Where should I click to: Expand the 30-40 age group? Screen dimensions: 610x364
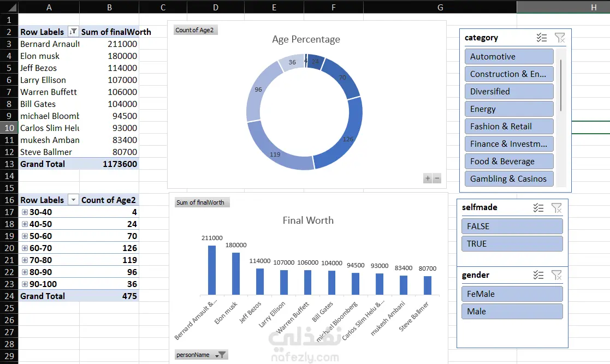(25, 212)
